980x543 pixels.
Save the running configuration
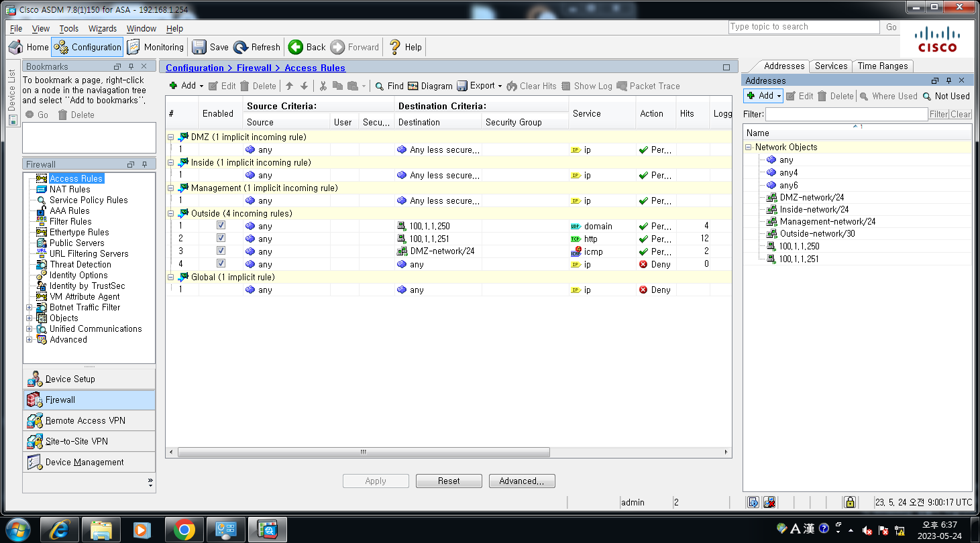coord(211,47)
